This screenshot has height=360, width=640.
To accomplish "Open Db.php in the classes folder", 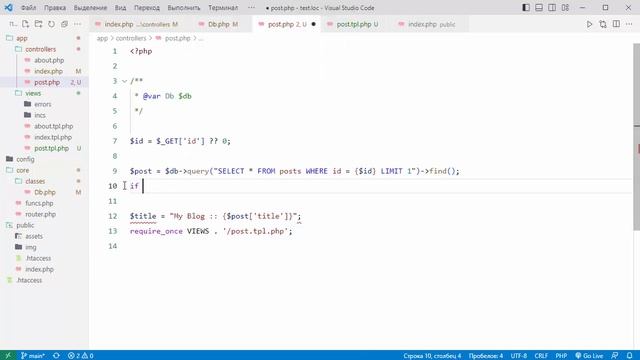I will 45,192.
